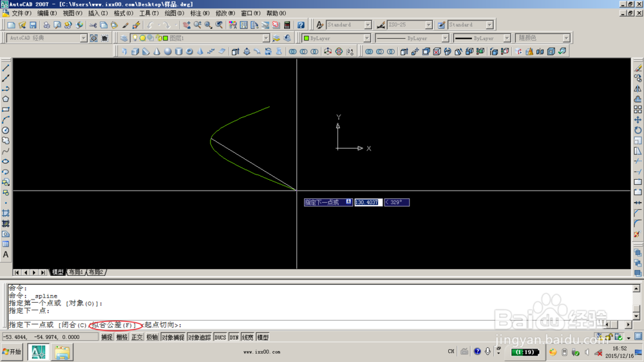Toggle 正交 ortho mode
This screenshot has width=644, height=362.
click(137, 338)
